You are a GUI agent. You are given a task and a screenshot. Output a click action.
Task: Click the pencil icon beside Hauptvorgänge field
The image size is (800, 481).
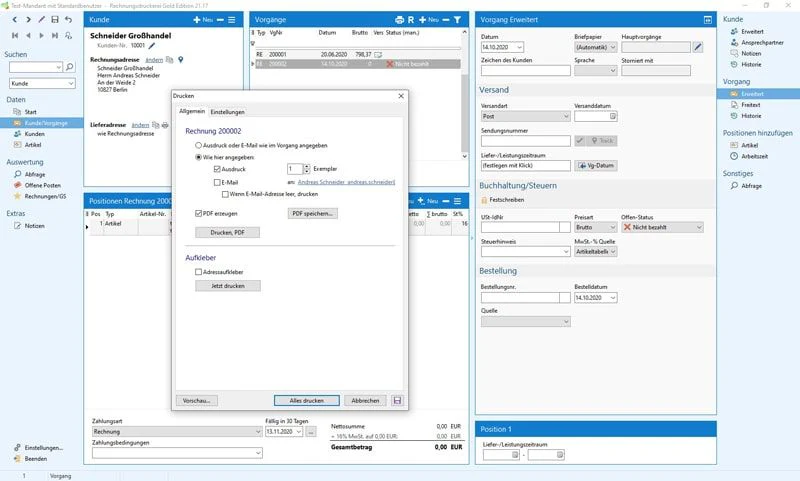point(698,47)
